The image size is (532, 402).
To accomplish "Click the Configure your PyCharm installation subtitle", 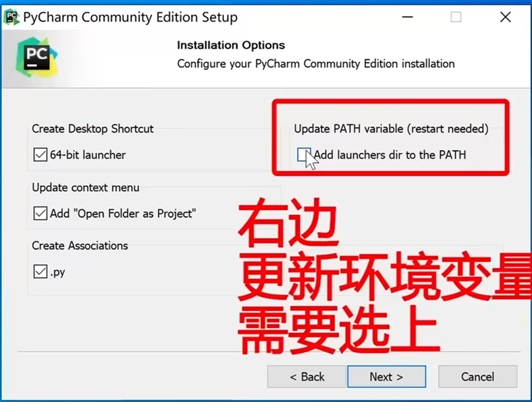I will coord(316,64).
